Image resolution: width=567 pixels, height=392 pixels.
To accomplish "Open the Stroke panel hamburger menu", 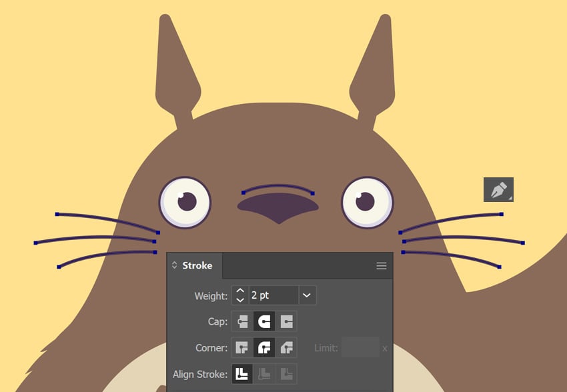I will 382,266.
